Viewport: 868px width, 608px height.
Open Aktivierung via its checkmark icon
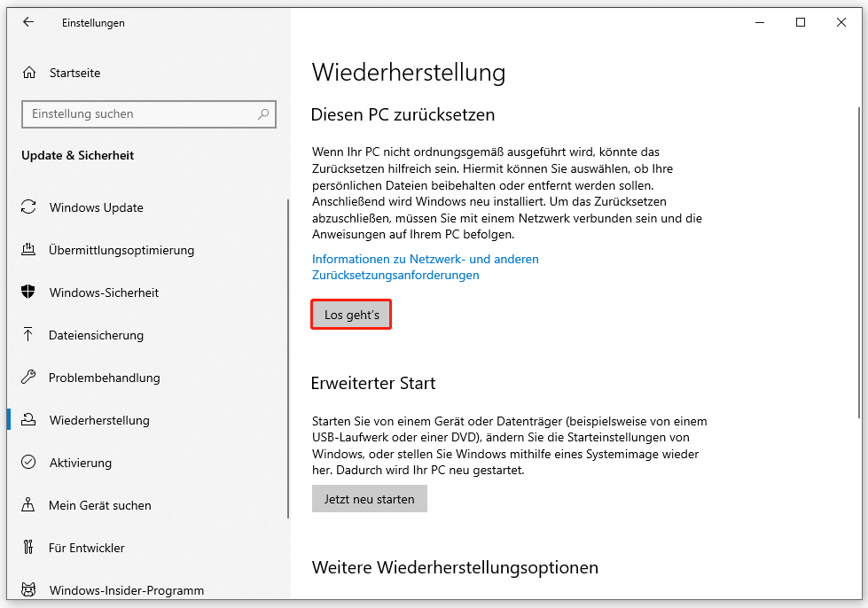[29, 462]
